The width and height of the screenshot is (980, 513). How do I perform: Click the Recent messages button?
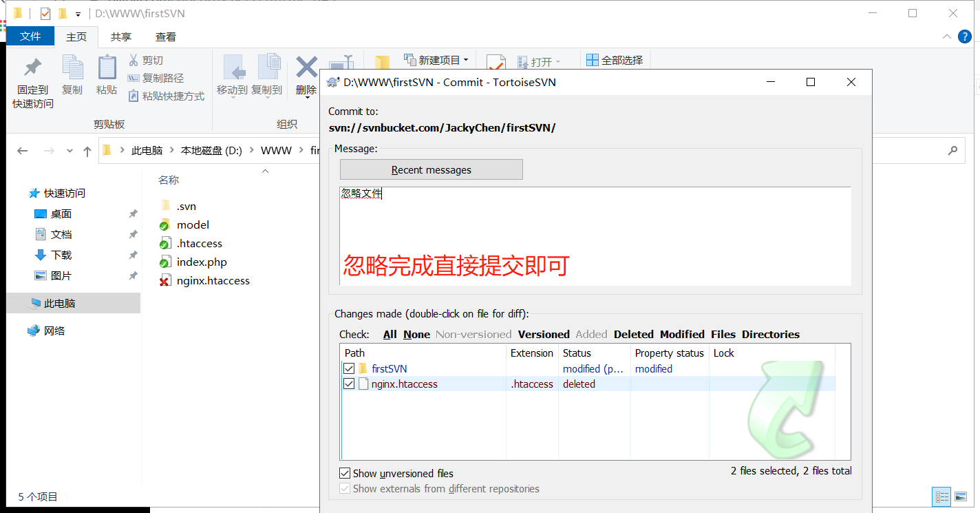coord(432,169)
